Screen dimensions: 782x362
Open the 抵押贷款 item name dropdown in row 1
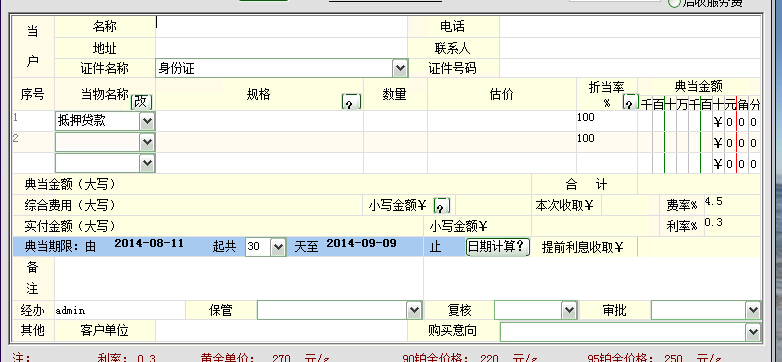tap(147, 121)
